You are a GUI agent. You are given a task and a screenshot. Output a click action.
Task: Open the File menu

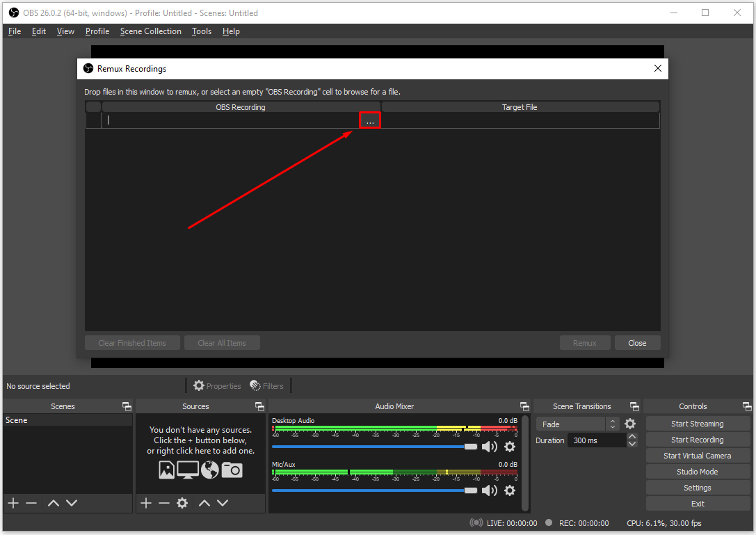(15, 31)
